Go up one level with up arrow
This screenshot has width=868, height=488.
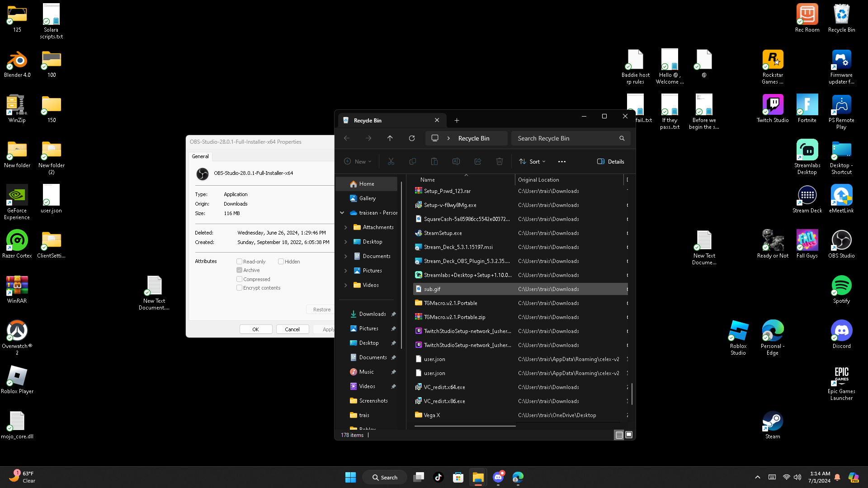tap(390, 138)
